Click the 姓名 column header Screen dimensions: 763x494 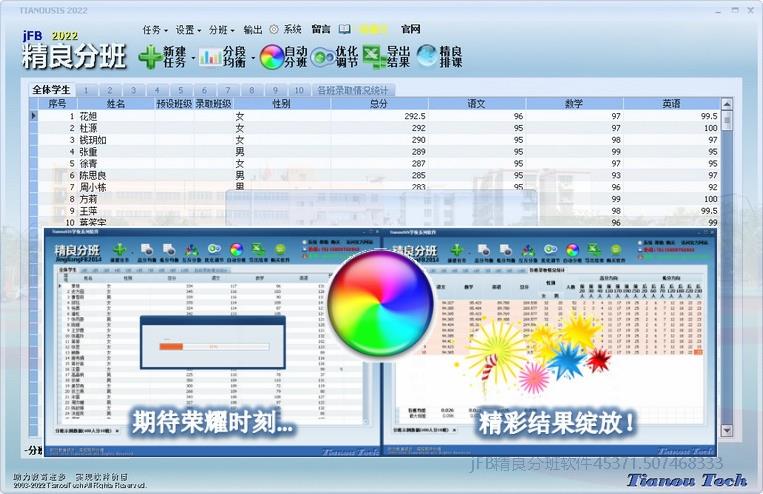click(116, 104)
